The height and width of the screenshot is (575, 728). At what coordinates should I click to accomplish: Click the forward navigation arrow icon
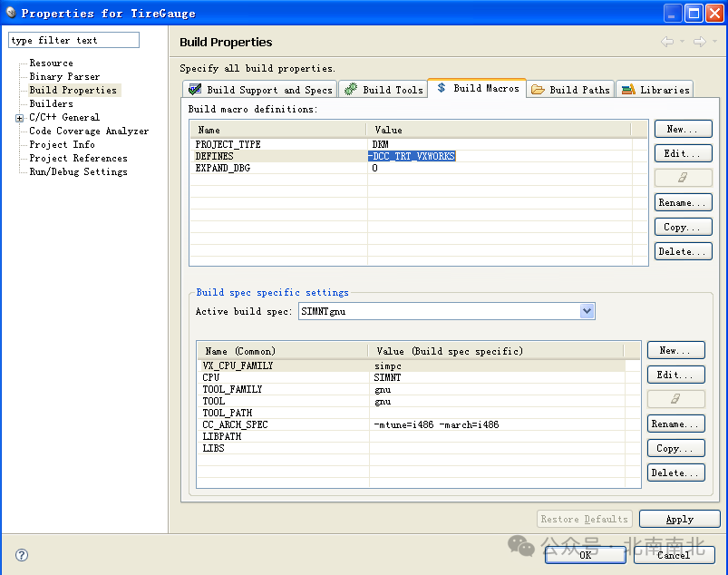pos(700,42)
